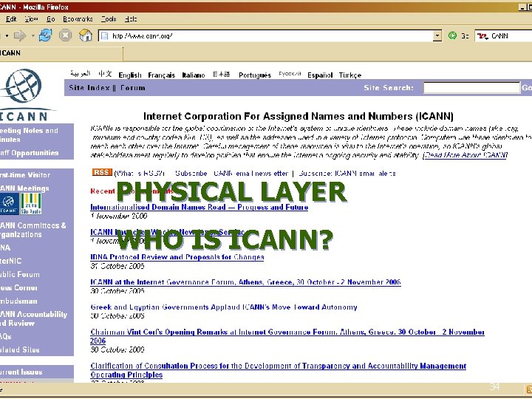This screenshot has height=399, width=532.
Task: Subscribe to ICANN email alerts link
Action: [x=347, y=173]
